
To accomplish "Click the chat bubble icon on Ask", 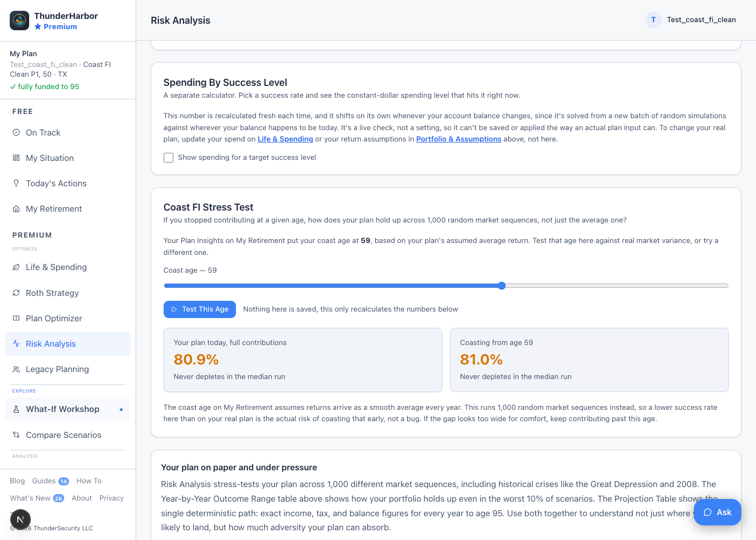I will [707, 512].
